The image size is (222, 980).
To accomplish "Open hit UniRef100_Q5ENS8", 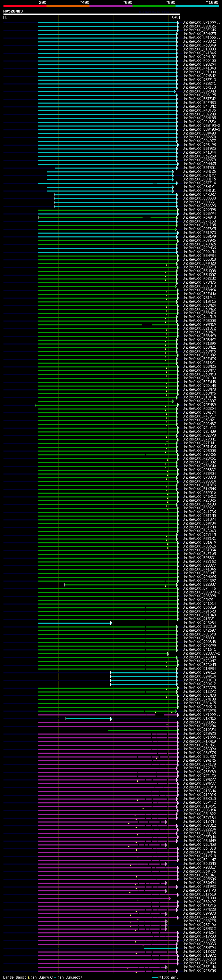I will click(x=199, y=695).
